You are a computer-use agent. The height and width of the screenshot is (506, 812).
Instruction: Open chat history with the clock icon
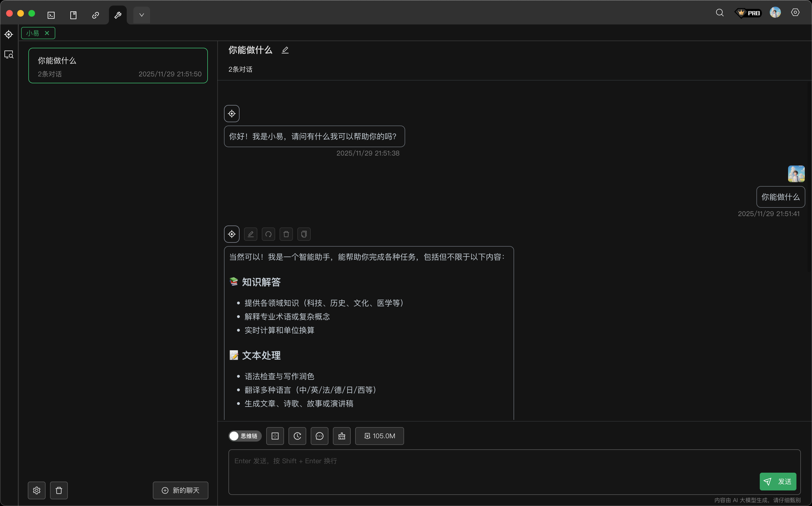click(x=297, y=436)
